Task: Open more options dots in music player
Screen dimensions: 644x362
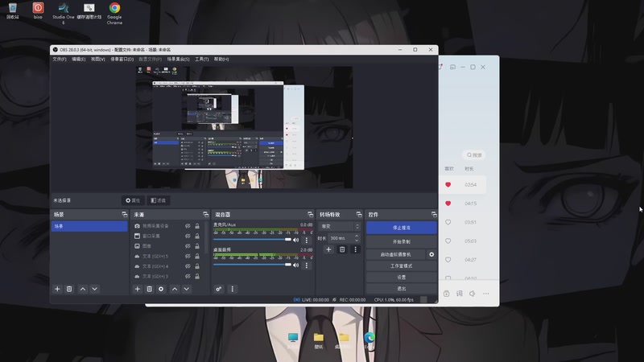Action: click(486, 294)
